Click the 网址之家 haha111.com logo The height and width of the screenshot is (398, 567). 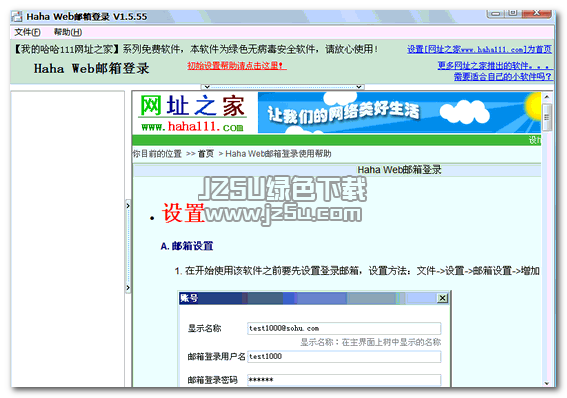(192, 113)
